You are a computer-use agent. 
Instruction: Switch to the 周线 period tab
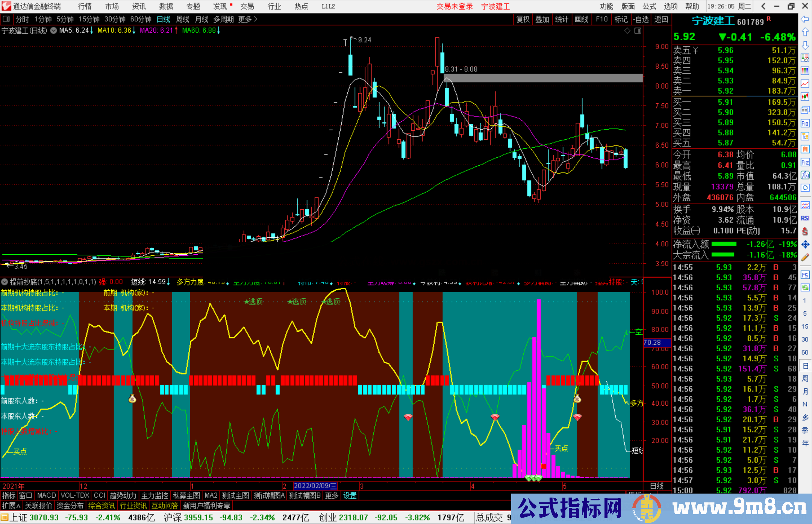click(x=183, y=19)
